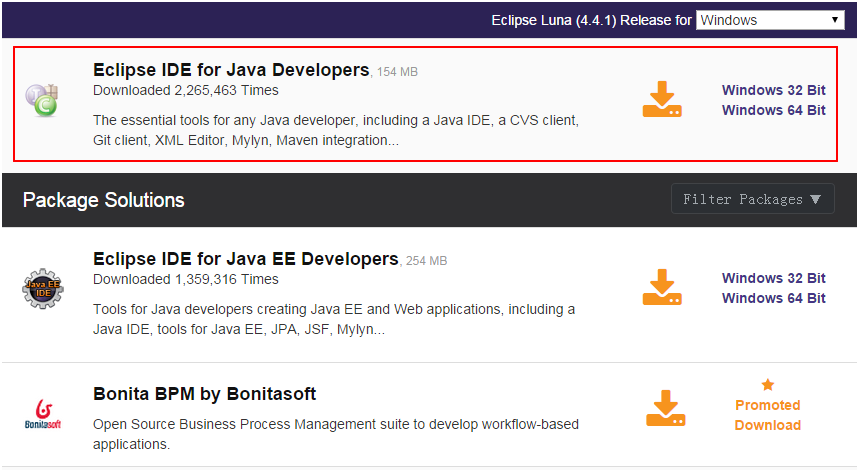Open Eclipse IDE for Java Developers title

coord(231,70)
